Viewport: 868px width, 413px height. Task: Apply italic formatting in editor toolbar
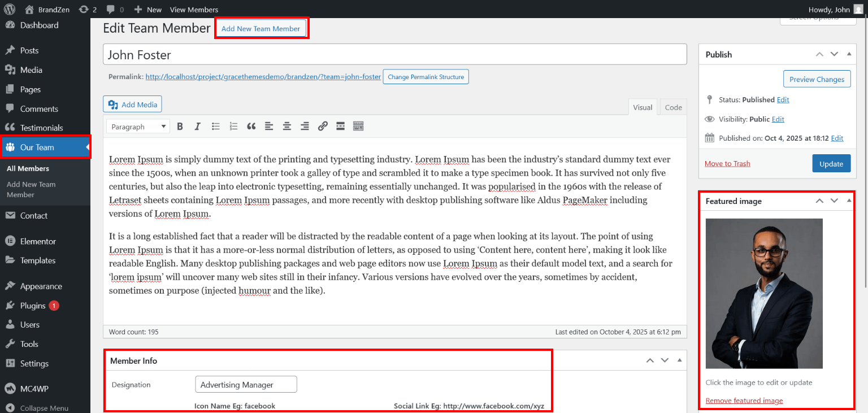pyautogui.click(x=197, y=127)
